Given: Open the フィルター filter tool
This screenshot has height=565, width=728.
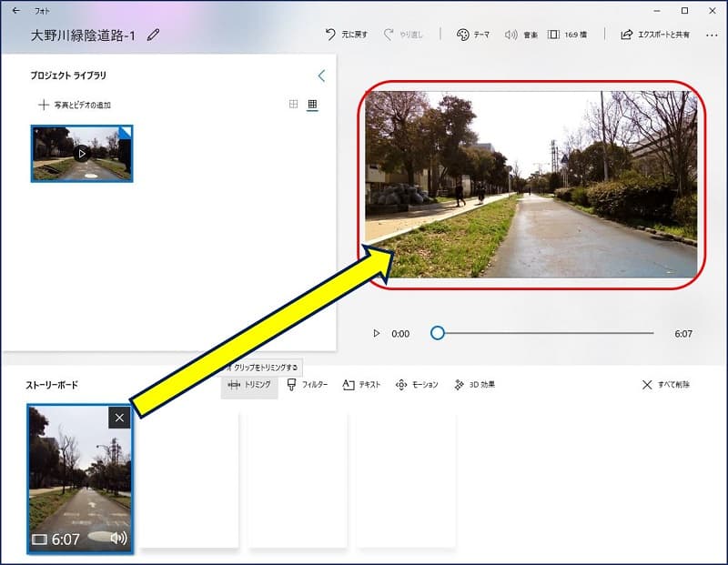Looking at the screenshot, I should (x=307, y=385).
